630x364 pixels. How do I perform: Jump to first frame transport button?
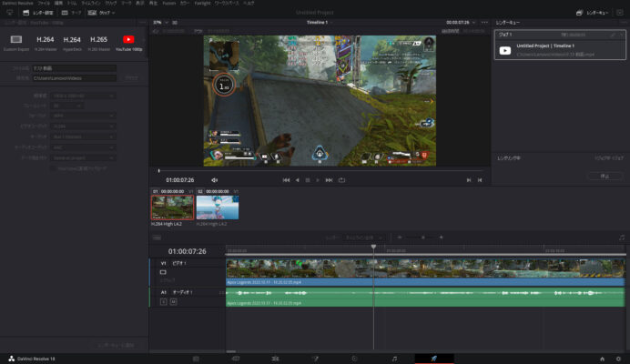point(286,180)
